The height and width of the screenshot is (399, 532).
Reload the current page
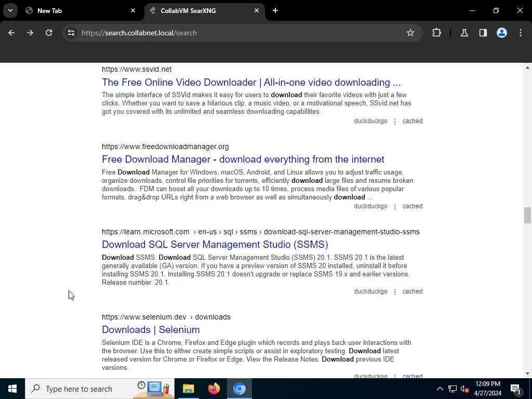[49, 33]
